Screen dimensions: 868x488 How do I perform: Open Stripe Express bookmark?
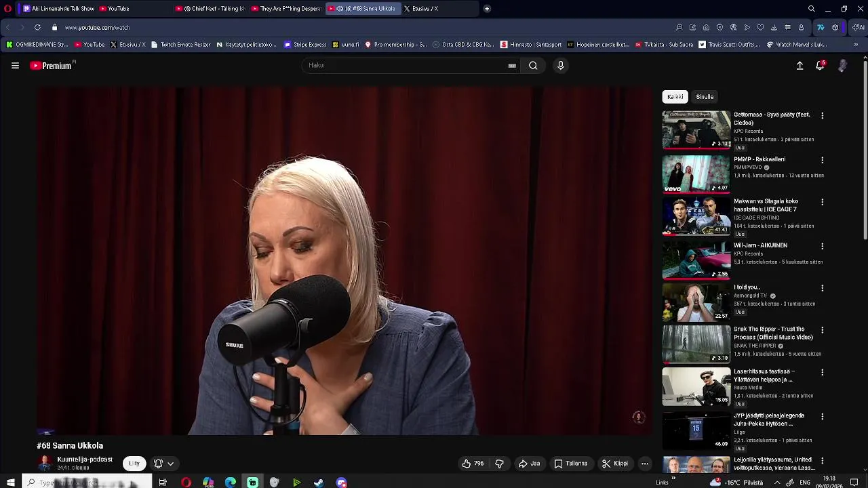305,45
